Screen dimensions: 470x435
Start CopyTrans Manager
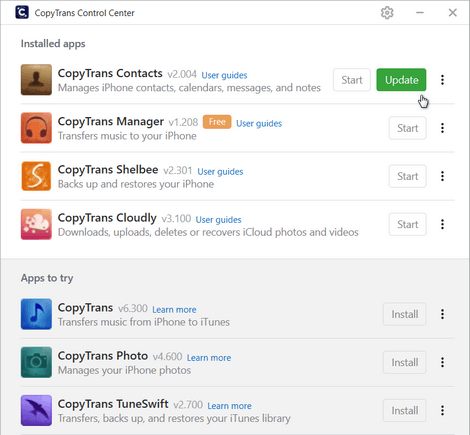point(407,128)
